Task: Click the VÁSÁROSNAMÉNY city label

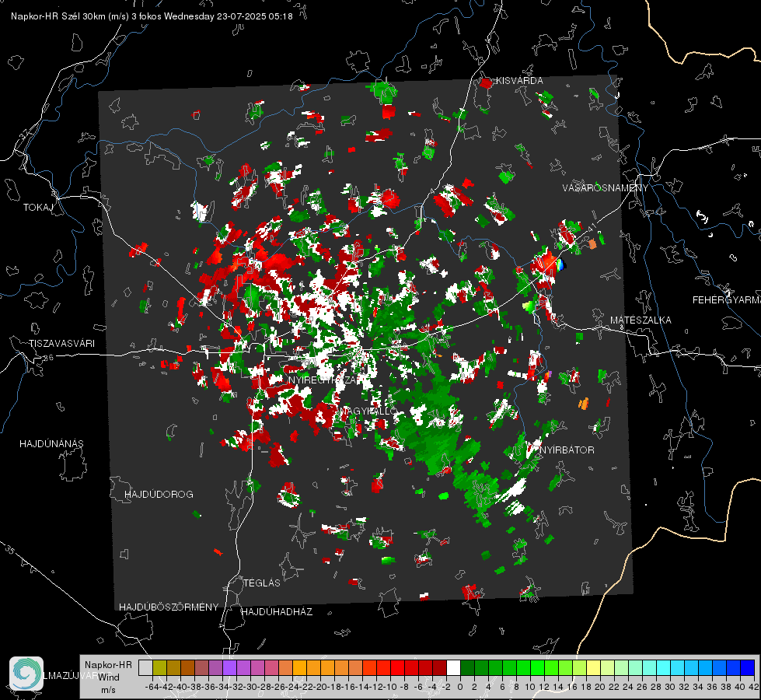Action: 606,188
